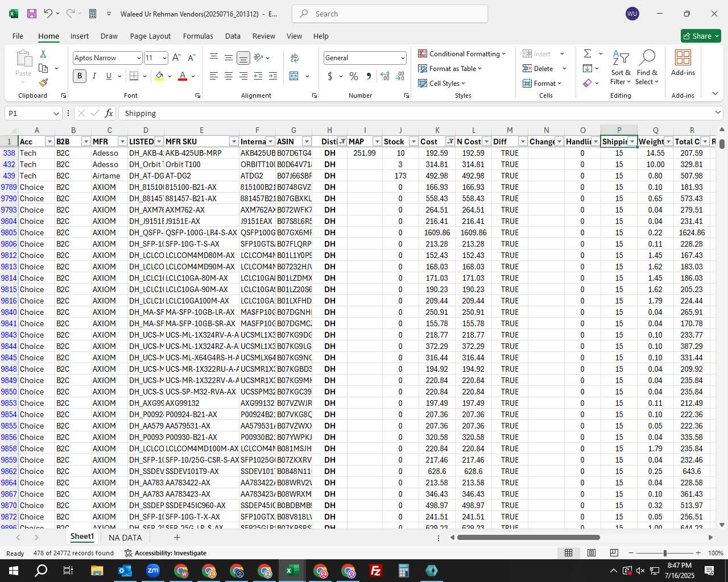
Task: Click the Share button
Action: tap(701, 36)
